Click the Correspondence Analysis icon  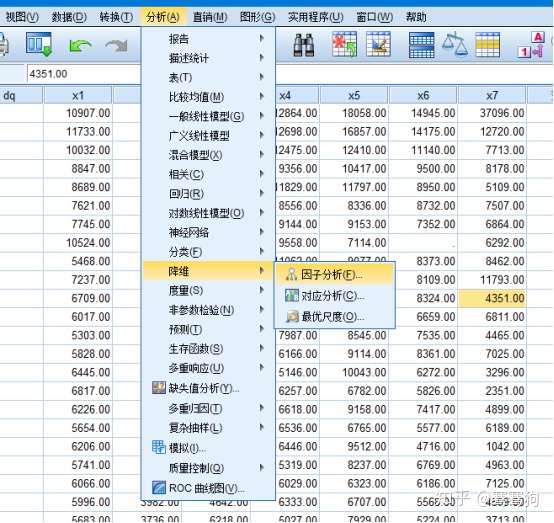click(x=292, y=295)
